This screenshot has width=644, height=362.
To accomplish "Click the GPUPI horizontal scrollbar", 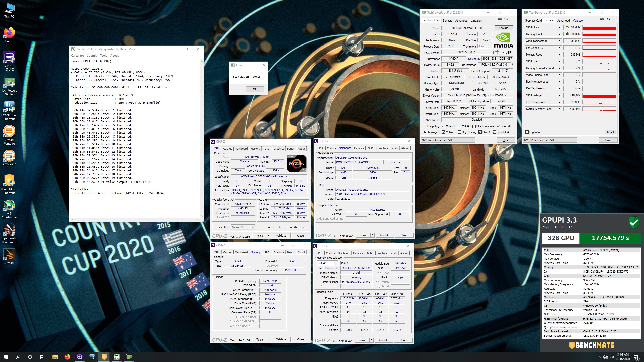I will click(135, 220).
